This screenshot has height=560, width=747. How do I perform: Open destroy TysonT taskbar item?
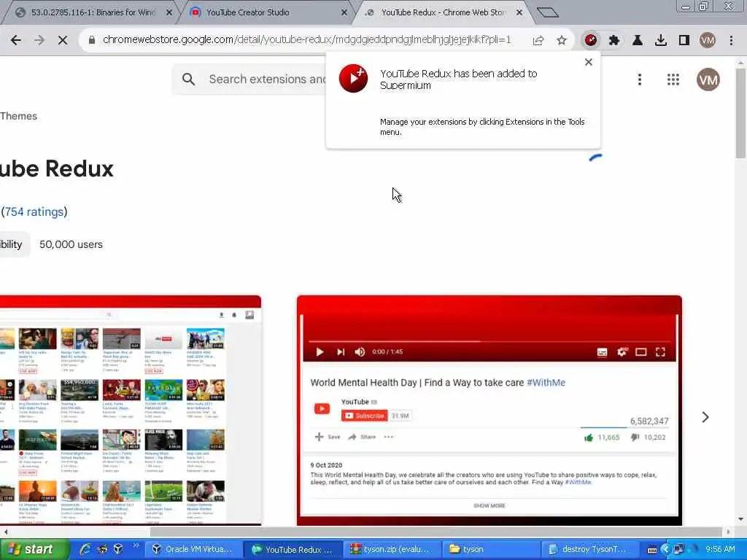pyautogui.click(x=589, y=550)
